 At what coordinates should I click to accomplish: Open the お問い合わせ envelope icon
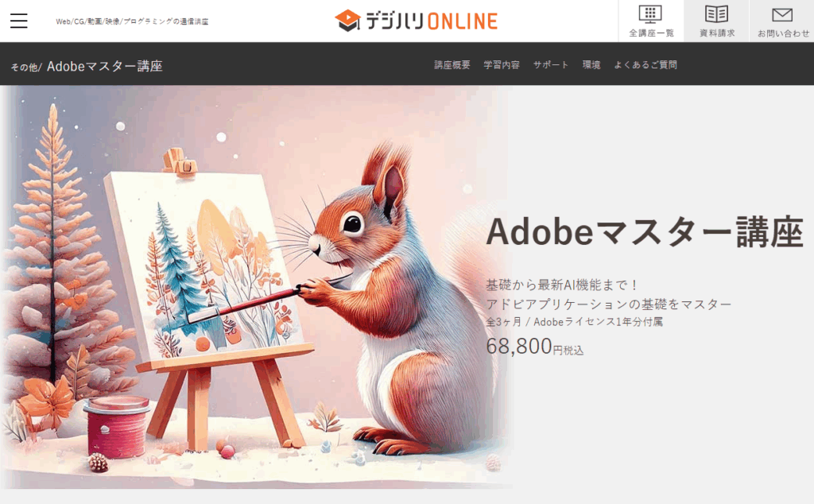click(782, 15)
